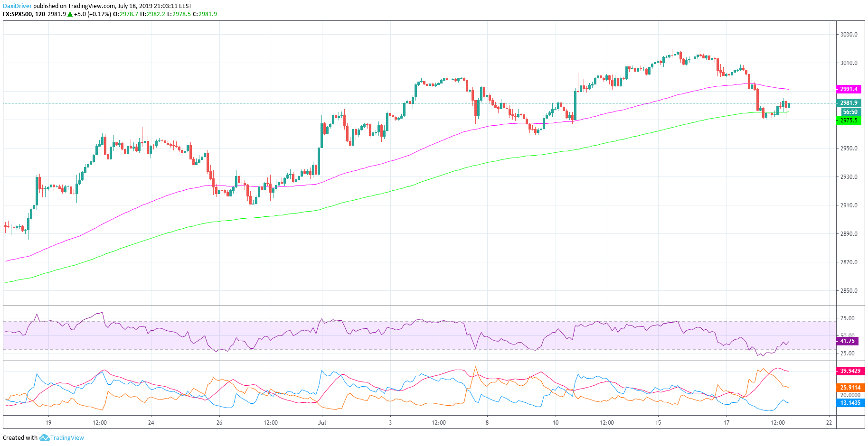Click the 2910.0 price axis label
Viewport: 868px width, 446px height.
849,205
